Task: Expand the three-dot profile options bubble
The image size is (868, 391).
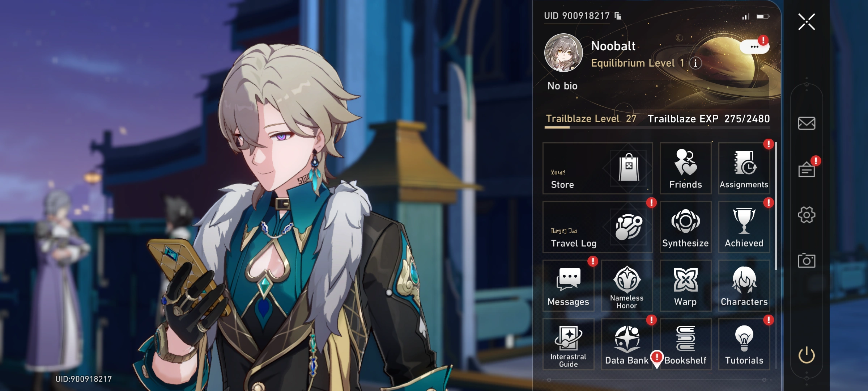Action: click(754, 47)
